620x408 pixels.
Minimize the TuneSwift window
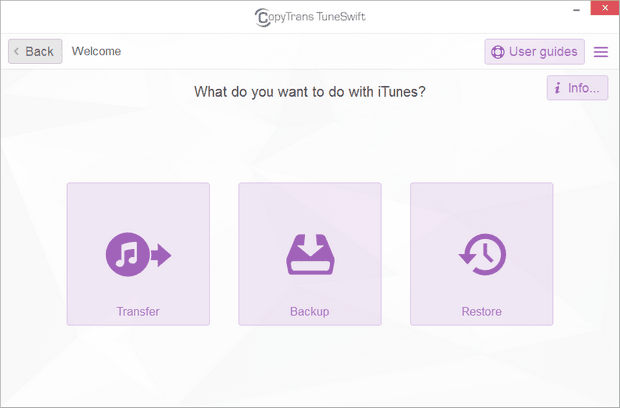[577, 9]
